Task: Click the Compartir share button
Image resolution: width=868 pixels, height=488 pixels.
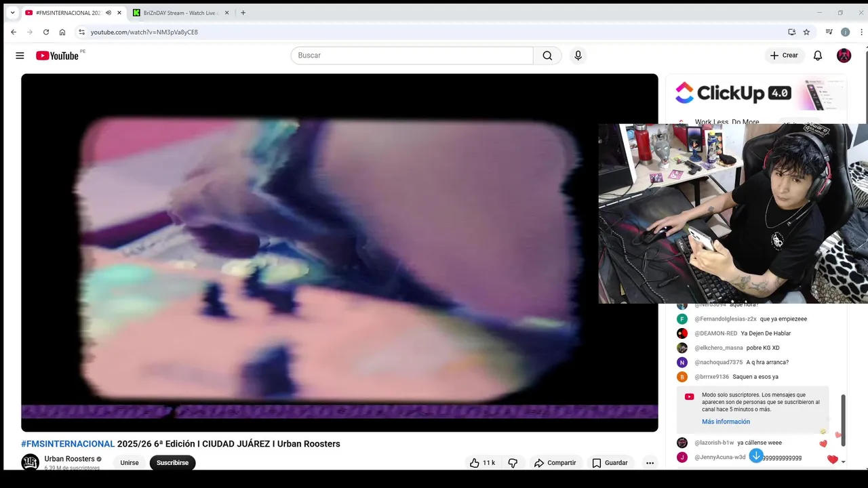Action: [x=555, y=463]
